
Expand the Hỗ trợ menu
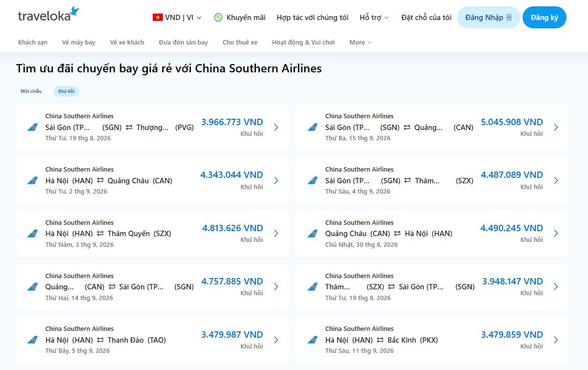[x=374, y=18]
